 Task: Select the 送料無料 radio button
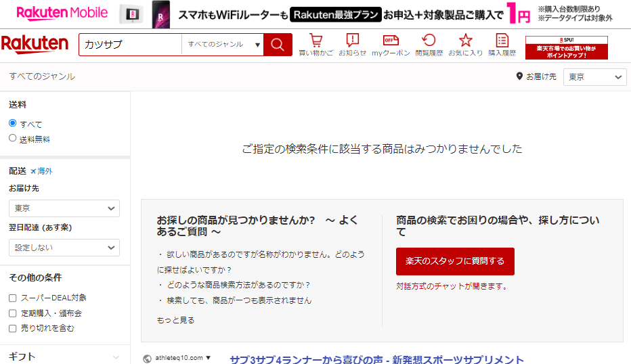coord(12,138)
